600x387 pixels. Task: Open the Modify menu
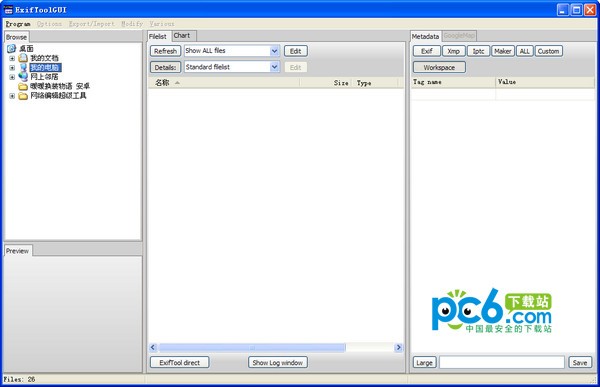pos(132,24)
